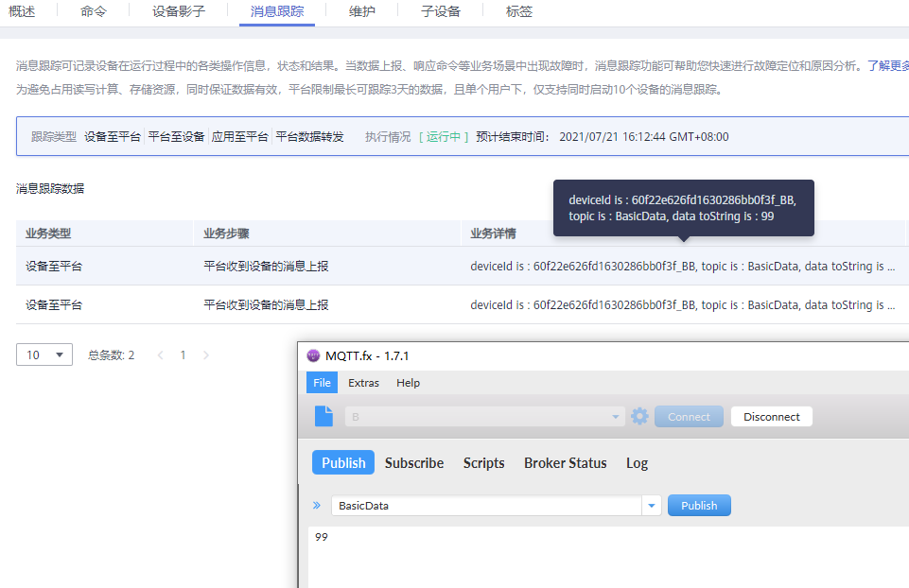The width and height of the screenshot is (909, 588).
Task: Open connection settings gear icon
Action: (x=639, y=417)
